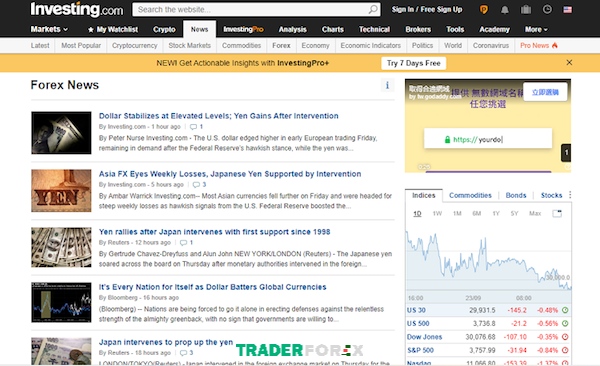Image resolution: width=600 pixels, height=366 pixels.
Task: Click the Pro News flame icon
Action: click(554, 45)
